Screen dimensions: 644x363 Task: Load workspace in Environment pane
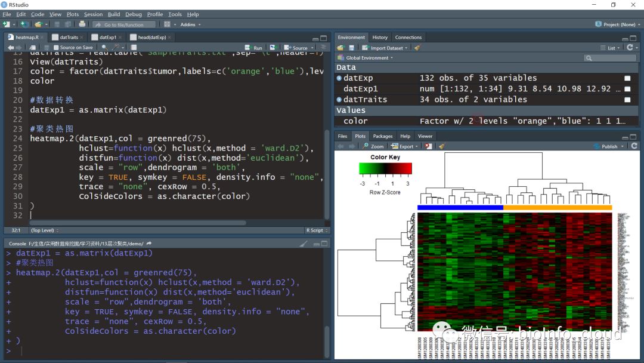coord(340,48)
